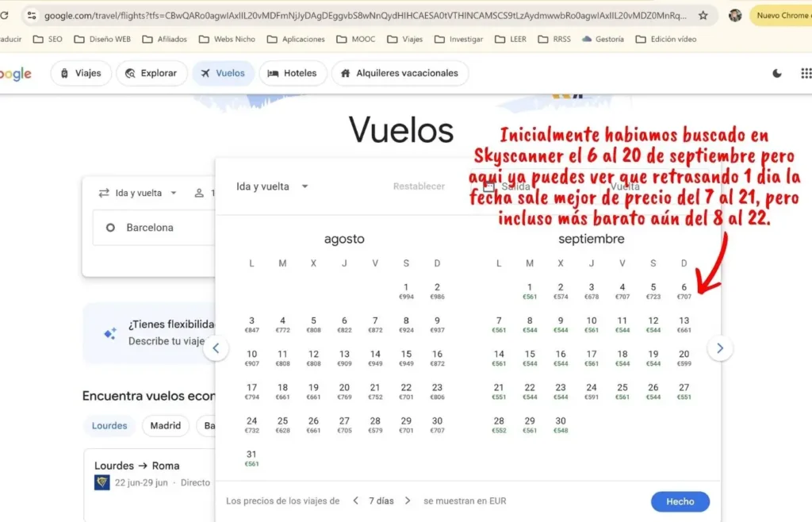812x522 pixels.
Task: Open the passengers selector
Action: (204, 193)
